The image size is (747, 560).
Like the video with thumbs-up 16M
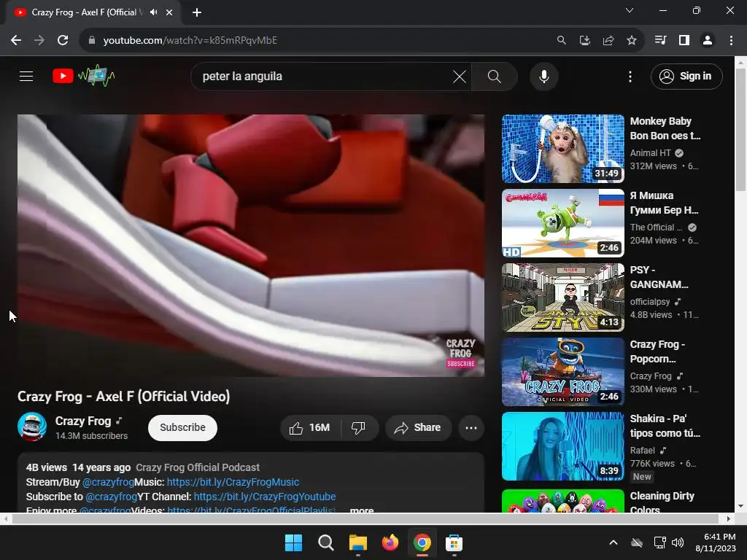coord(310,427)
